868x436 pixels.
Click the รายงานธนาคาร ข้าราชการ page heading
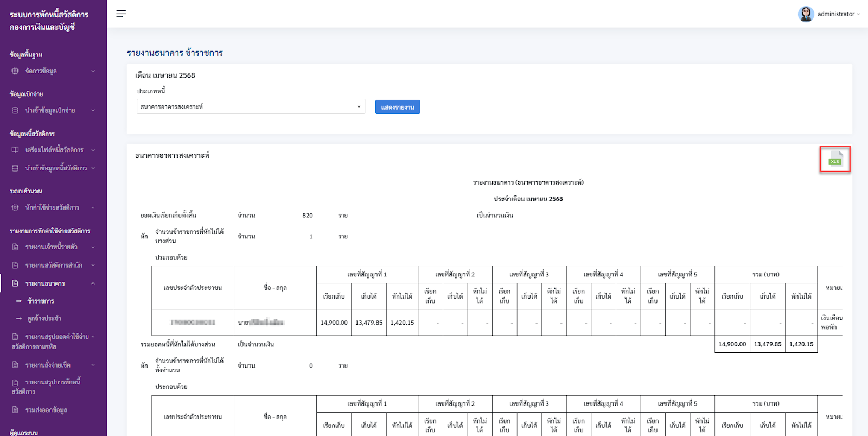[x=175, y=53]
